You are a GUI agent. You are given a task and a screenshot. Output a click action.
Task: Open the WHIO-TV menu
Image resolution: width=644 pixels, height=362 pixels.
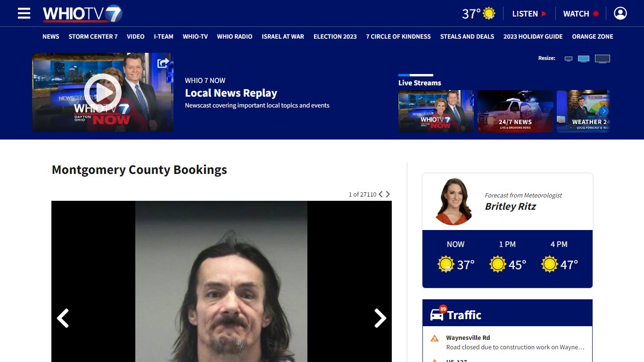click(195, 36)
